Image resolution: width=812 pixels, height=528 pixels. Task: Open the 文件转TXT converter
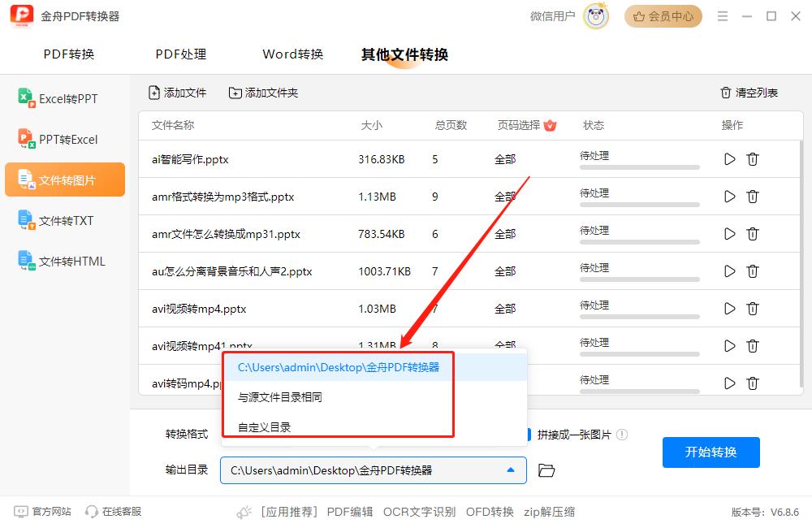click(65, 219)
